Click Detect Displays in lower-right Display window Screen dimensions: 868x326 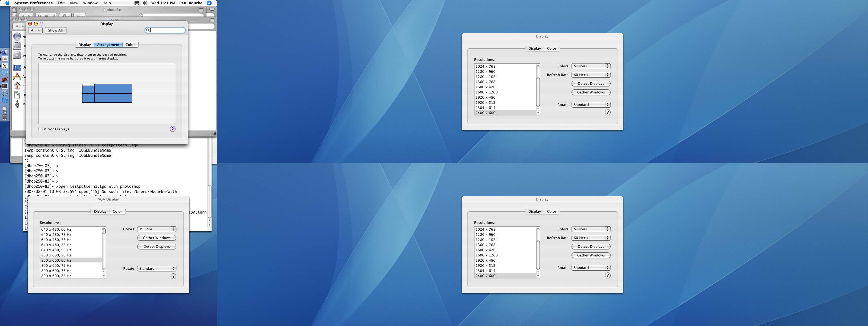pyautogui.click(x=591, y=247)
